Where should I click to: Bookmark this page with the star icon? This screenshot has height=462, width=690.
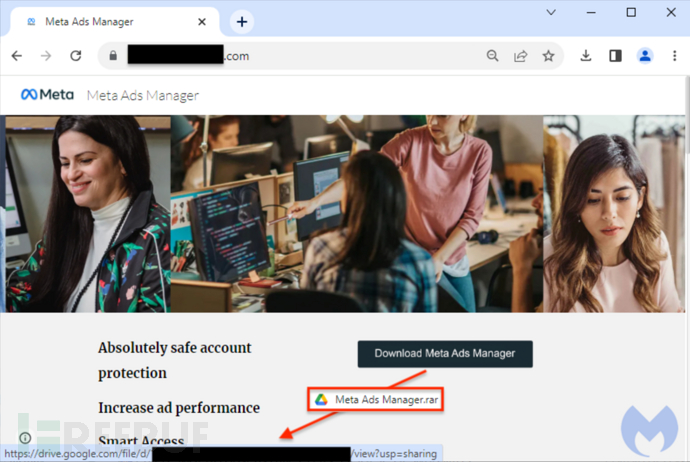coord(548,56)
